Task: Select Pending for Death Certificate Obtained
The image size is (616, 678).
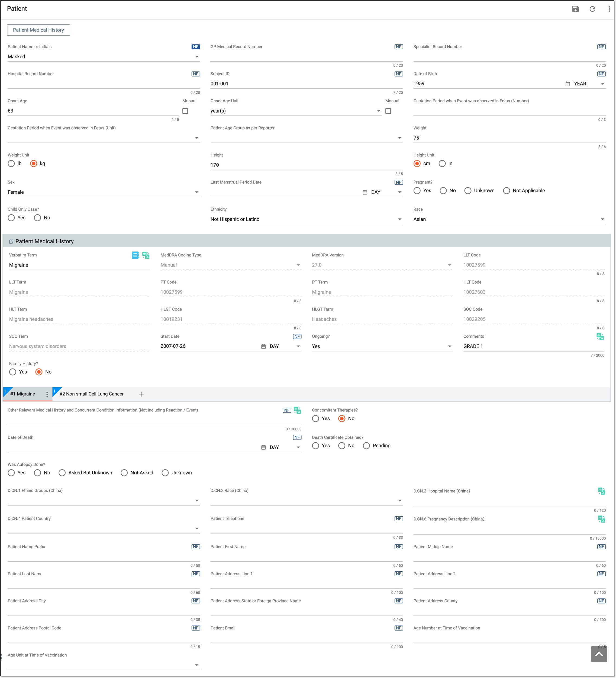Action: pos(366,446)
